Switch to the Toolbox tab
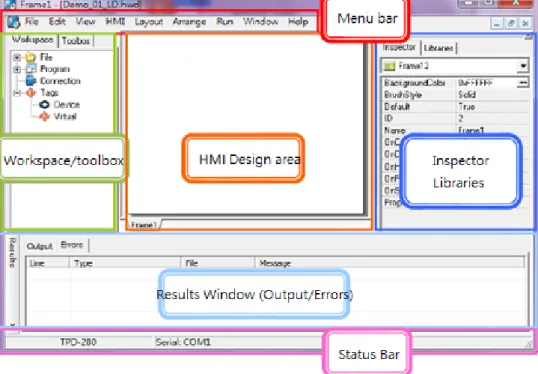Image resolution: width=538 pixels, height=374 pixels. pos(75,41)
